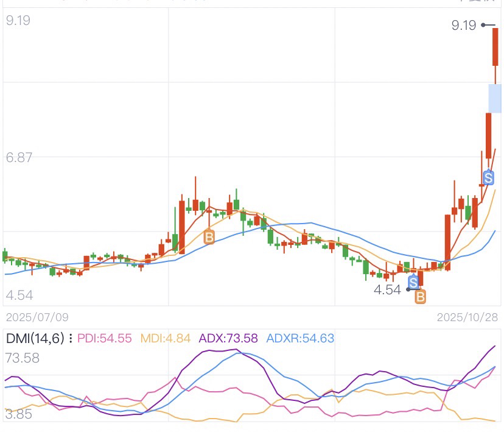The width and height of the screenshot is (504, 432).
Task: Click the 73.58 axis label in the DMI panel
Action: pyautogui.click(x=22, y=358)
